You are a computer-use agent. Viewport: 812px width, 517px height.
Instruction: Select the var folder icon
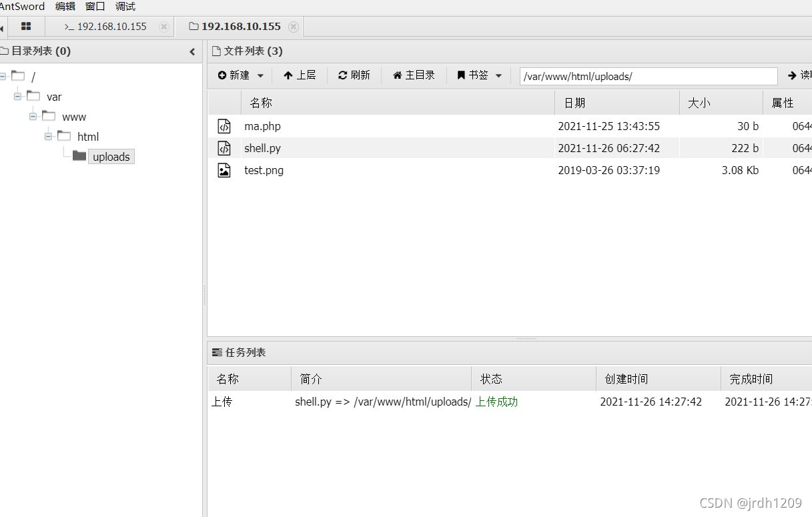(33, 96)
